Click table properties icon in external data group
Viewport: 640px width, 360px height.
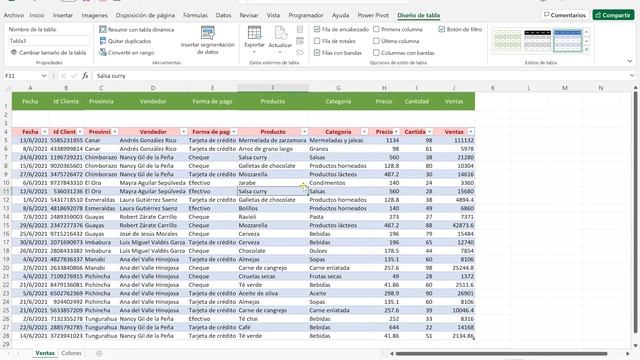[x=300, y=29]
